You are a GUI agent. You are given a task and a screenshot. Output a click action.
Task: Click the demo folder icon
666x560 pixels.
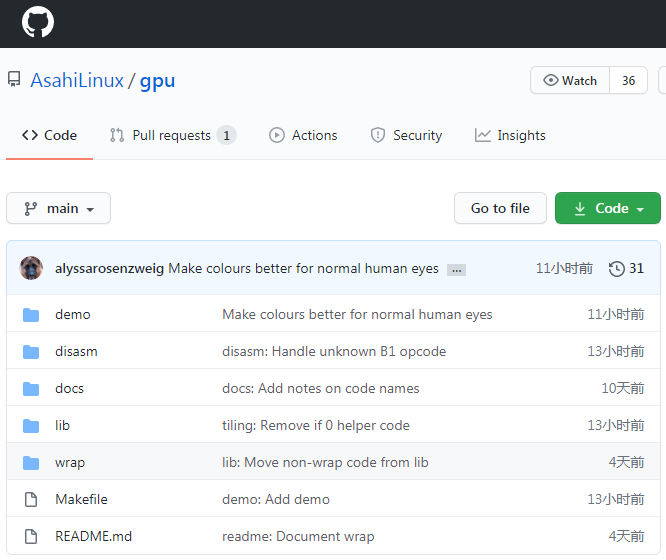(x=31, y=315)
